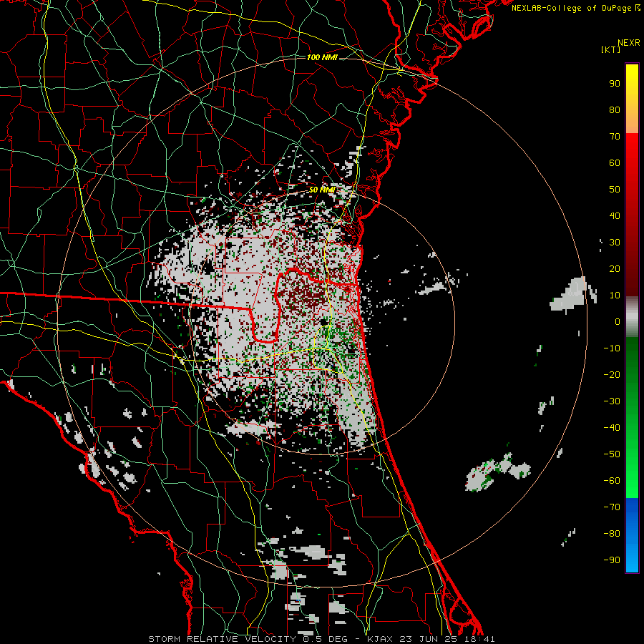Click the '50 NMI' range ring label
Screen dimensions: 644x644
(322, 190)
